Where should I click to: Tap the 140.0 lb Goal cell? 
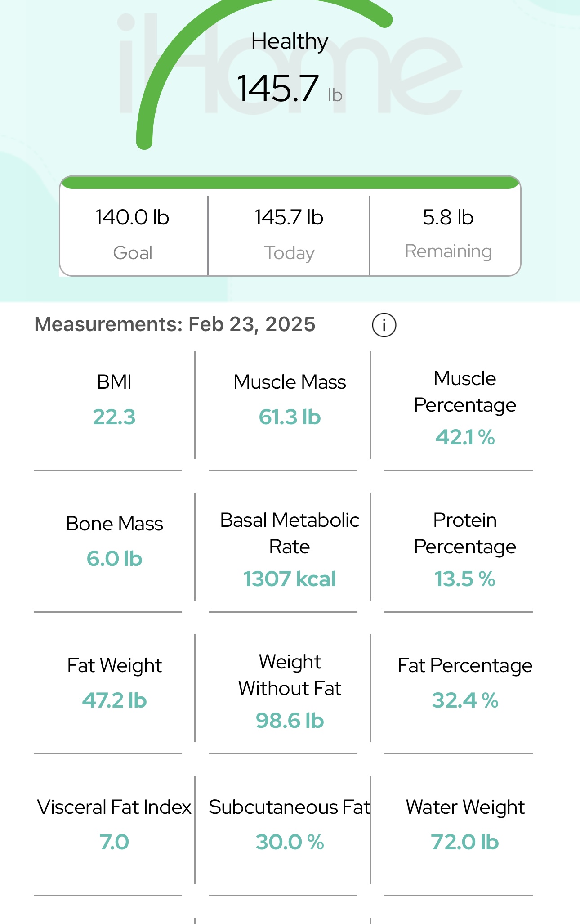click(x=133, y=233)
